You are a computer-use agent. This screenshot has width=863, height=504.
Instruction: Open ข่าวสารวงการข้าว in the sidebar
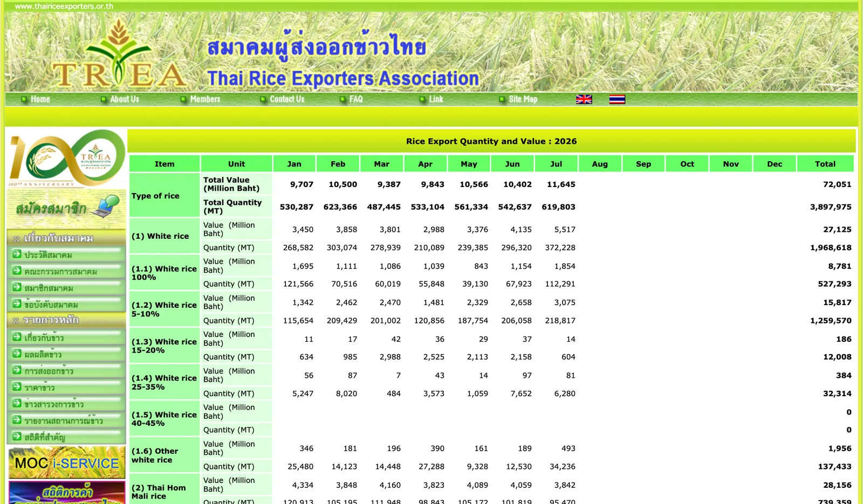67,404
